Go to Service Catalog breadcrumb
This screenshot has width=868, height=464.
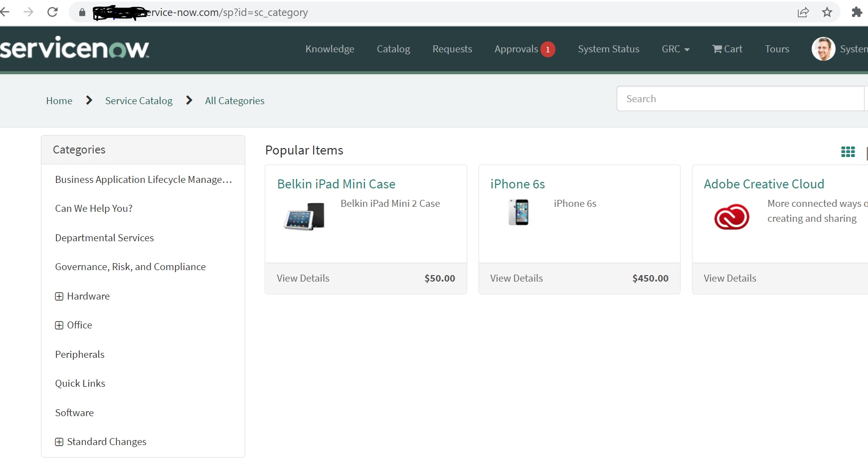pos(139,101)
